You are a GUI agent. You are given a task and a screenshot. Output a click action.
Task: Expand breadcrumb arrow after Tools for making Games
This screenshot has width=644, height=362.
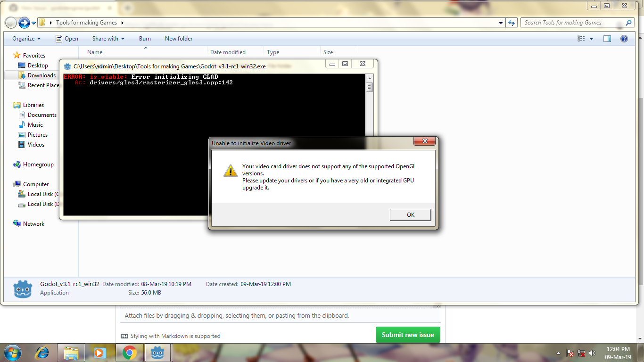point(122,23)
